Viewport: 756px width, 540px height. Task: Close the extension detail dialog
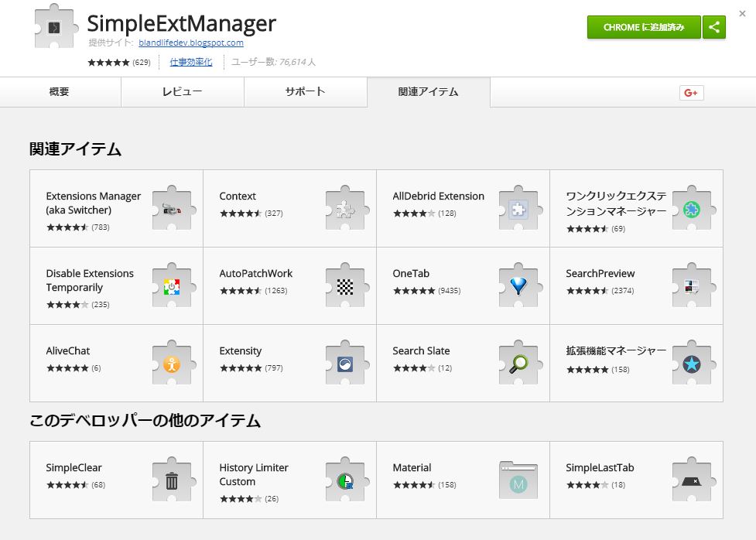click(743, 13)
